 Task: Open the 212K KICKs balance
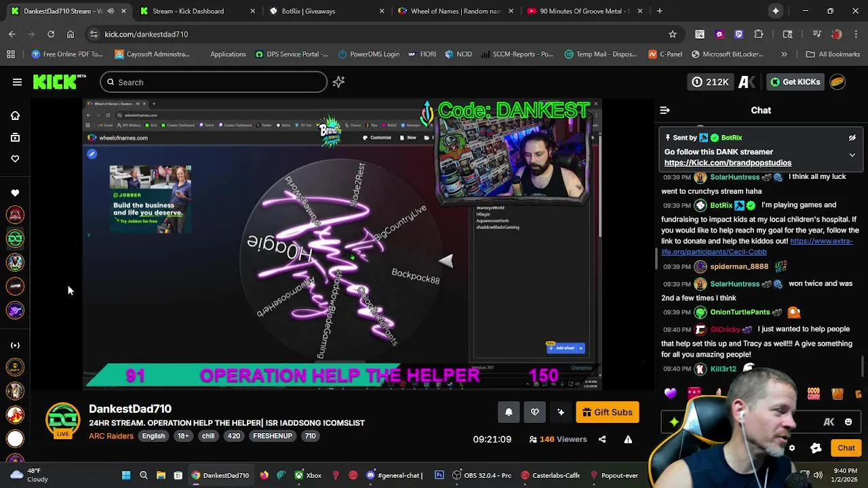[x=710, y=82]
